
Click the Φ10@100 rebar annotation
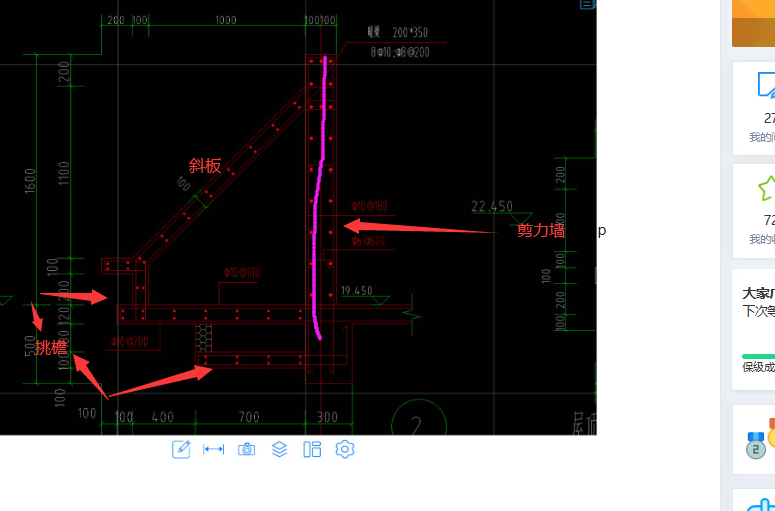[242, 272]
